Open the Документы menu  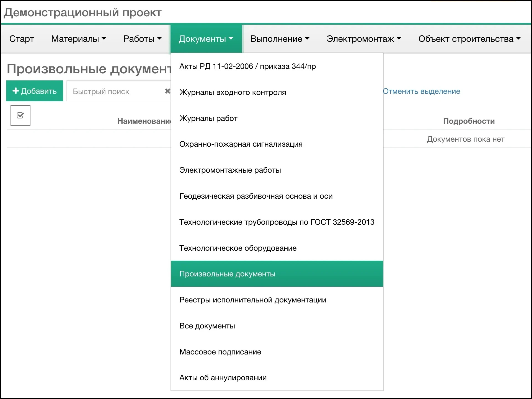[206, 39]
